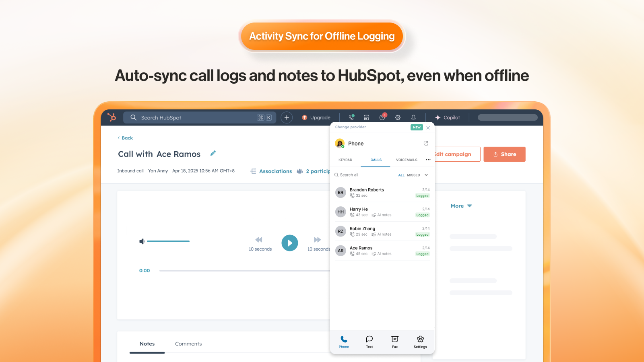This screenshot has height=362, width=644.
Task: Select Text in bottom navigation
Action: click(369, 342)
